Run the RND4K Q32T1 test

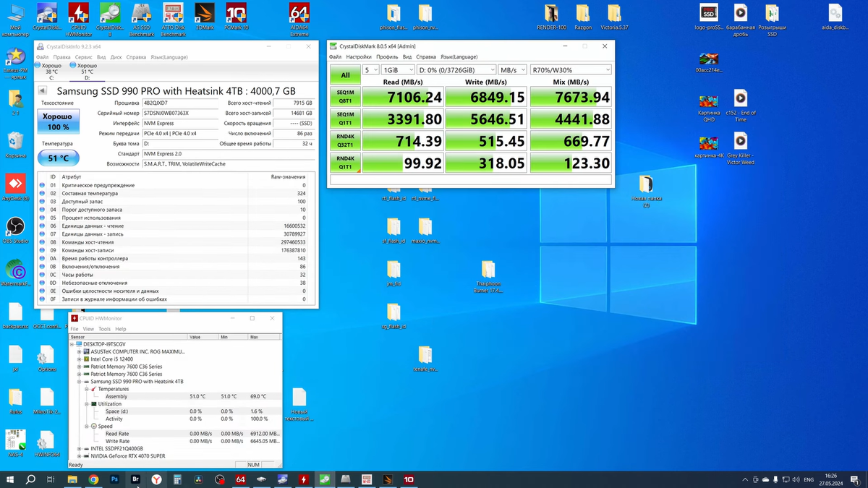click(x=345, y=140)
